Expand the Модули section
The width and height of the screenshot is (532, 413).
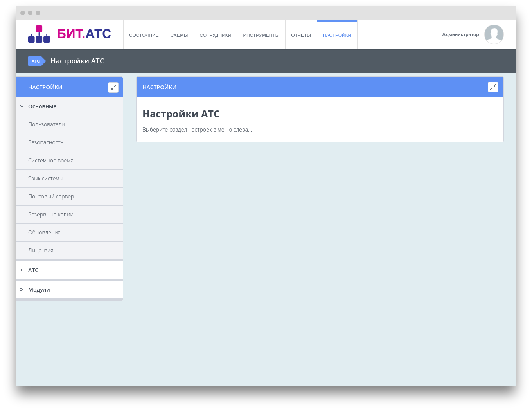click(x=39, y=290)
